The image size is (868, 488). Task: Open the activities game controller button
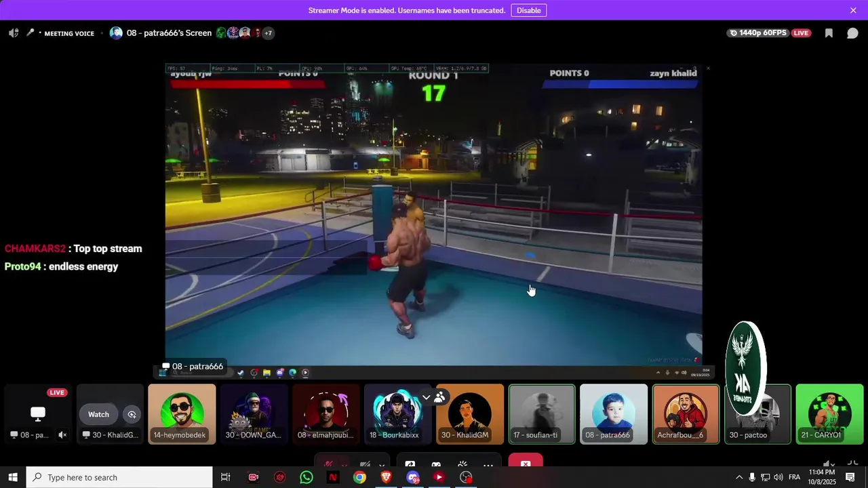(x=436, y=464)
